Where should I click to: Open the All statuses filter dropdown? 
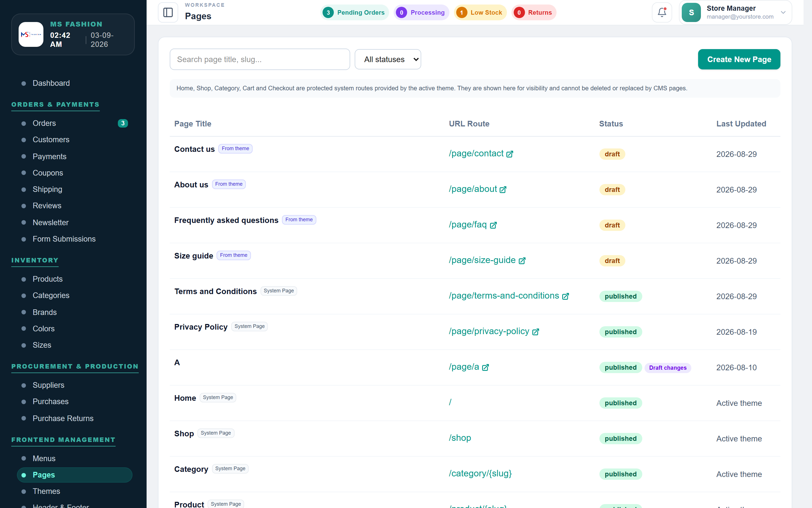click(388, 60)
